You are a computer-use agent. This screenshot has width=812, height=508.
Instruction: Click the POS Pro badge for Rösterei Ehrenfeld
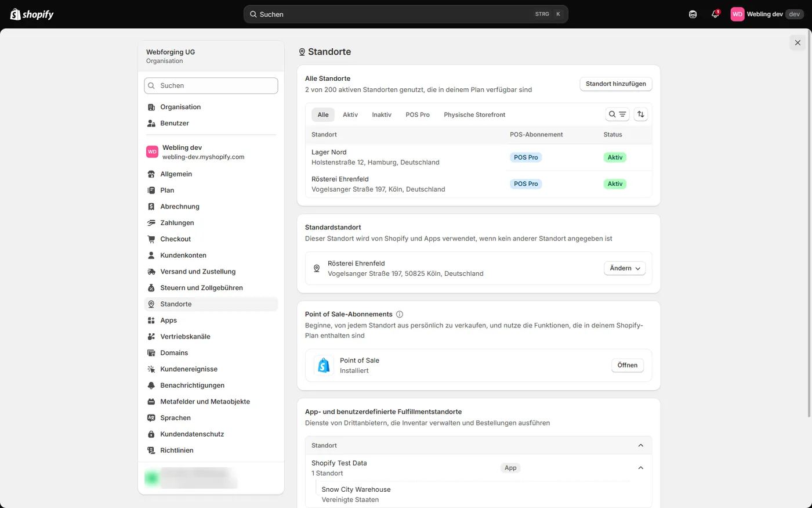click(526, 184)
